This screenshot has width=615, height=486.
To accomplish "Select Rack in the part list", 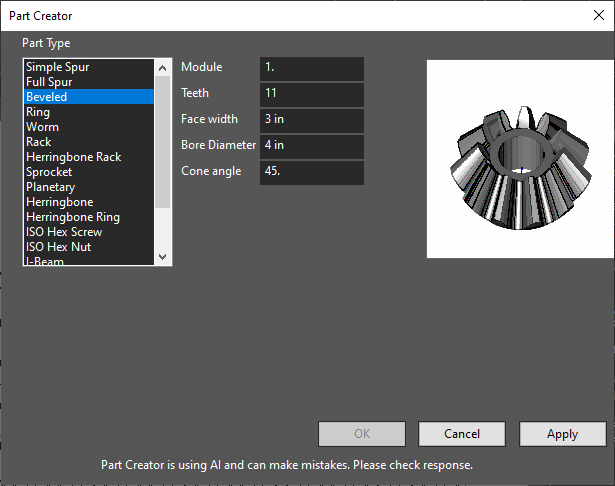I will [89, 142].
